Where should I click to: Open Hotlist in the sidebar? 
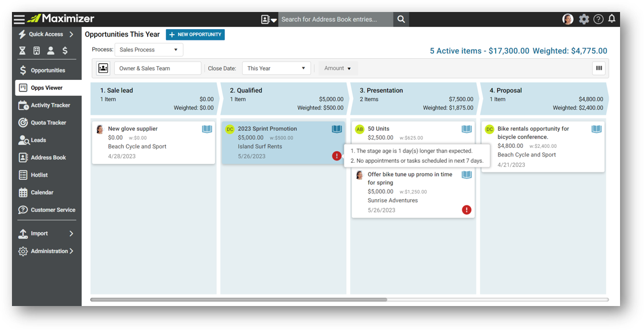47,175
